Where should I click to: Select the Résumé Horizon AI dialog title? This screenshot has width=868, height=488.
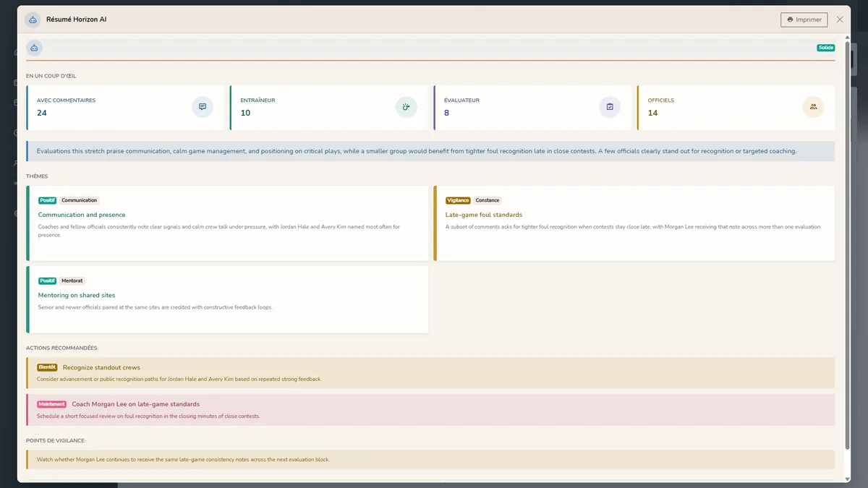(x=77, y=20)
